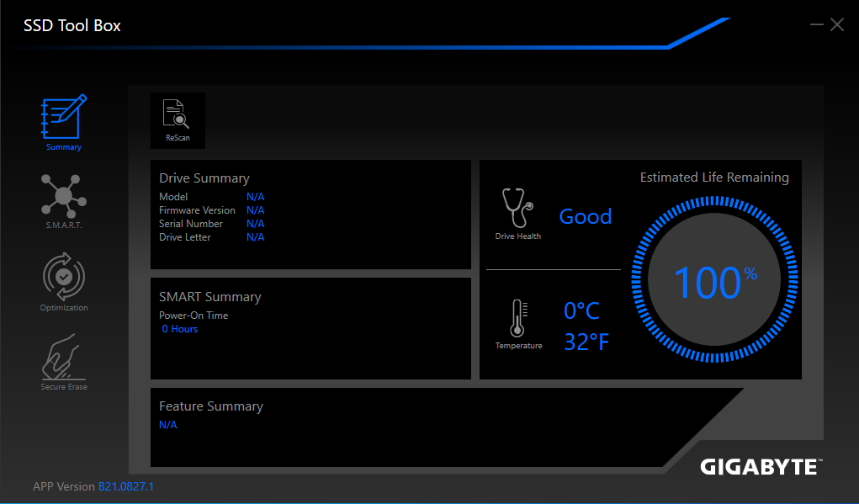This screenshot has width=859, height=504.
Task: Open the Summary tab icon
Action: [64, 117]
